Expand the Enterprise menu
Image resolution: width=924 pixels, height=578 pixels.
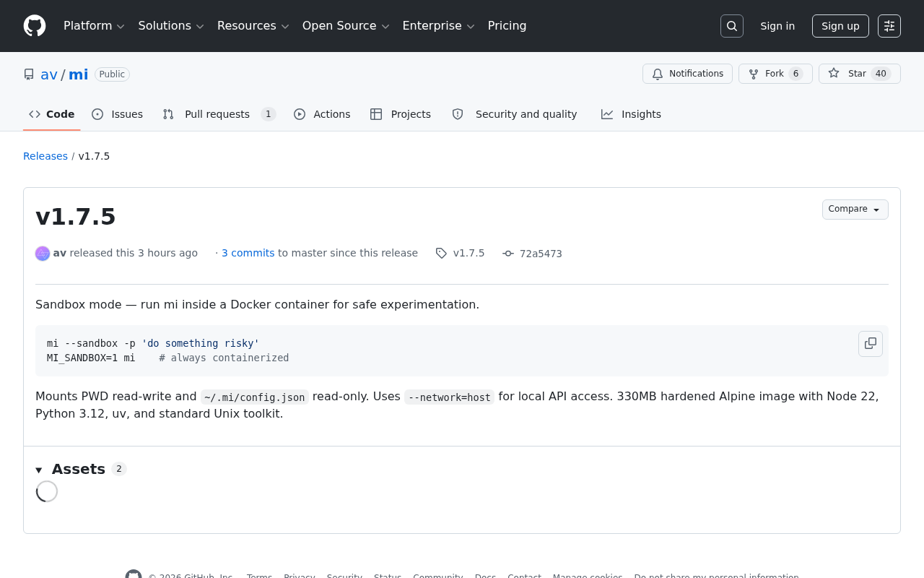438,26
